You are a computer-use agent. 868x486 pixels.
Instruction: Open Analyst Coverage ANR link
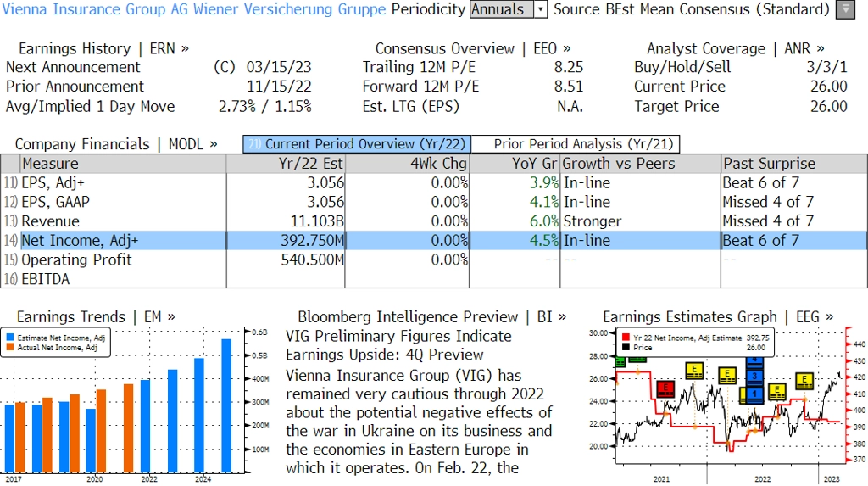736,48
